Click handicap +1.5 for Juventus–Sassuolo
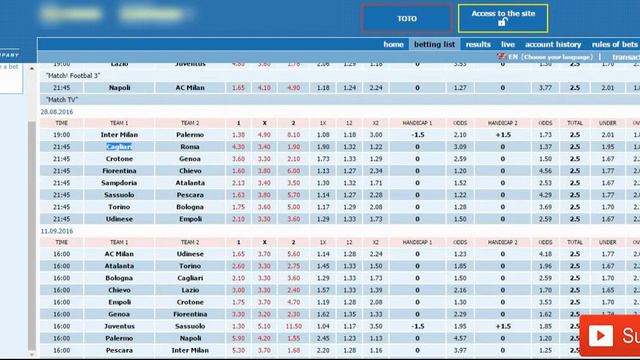The image size is (640, 360). [503, 326]
